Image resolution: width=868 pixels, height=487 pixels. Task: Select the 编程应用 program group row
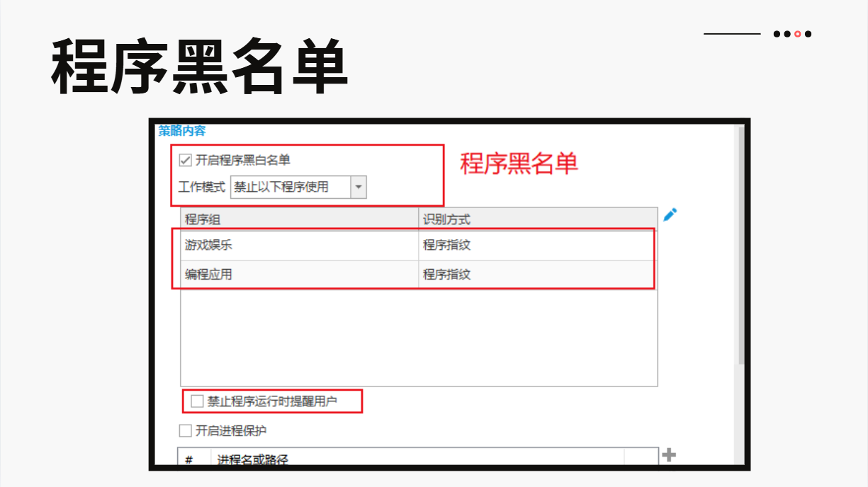click(209, 275)
